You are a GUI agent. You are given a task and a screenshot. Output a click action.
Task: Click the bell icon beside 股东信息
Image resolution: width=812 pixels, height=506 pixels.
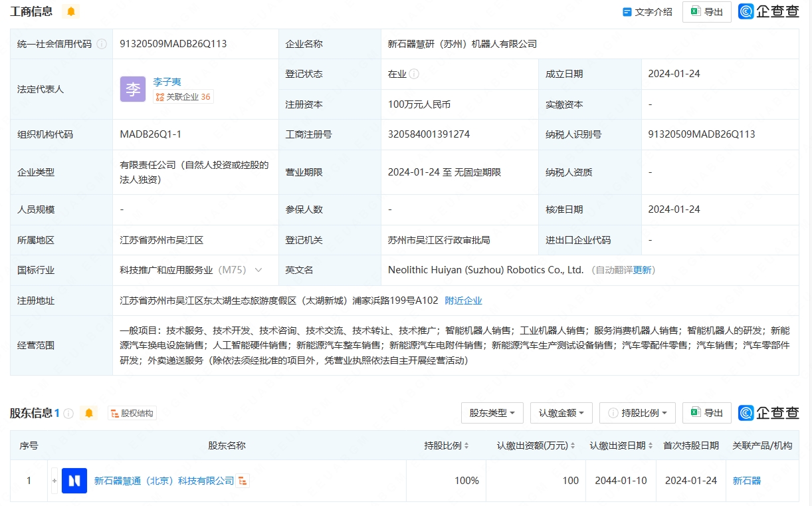[x=88, y=413]
